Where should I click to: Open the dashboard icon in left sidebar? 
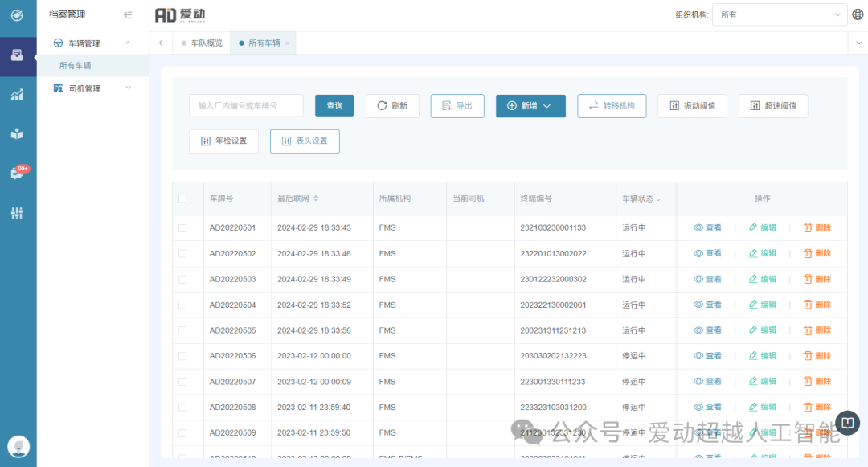(17, 15)
